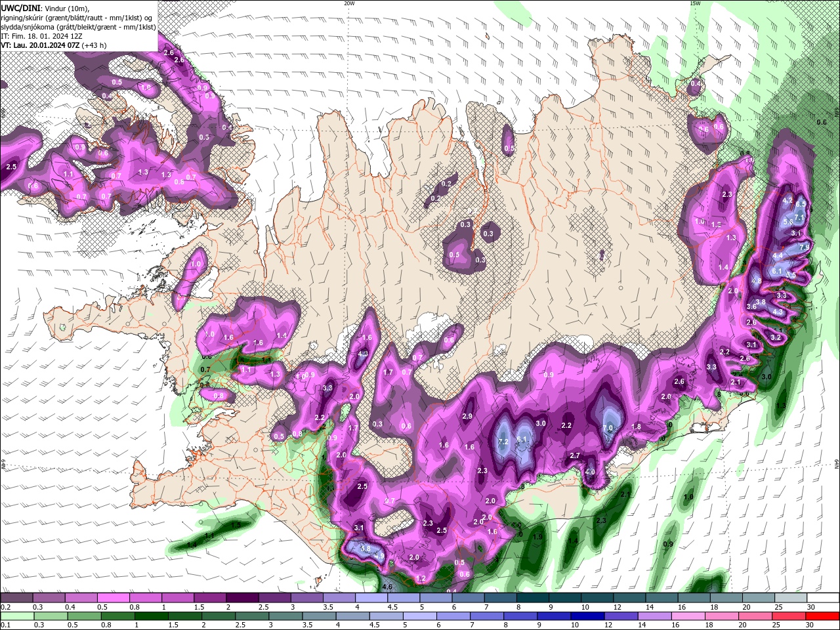
Task: Click the dark teal legend swatch labeled 8
Action: pyautogui.click(x=532, y=598)
